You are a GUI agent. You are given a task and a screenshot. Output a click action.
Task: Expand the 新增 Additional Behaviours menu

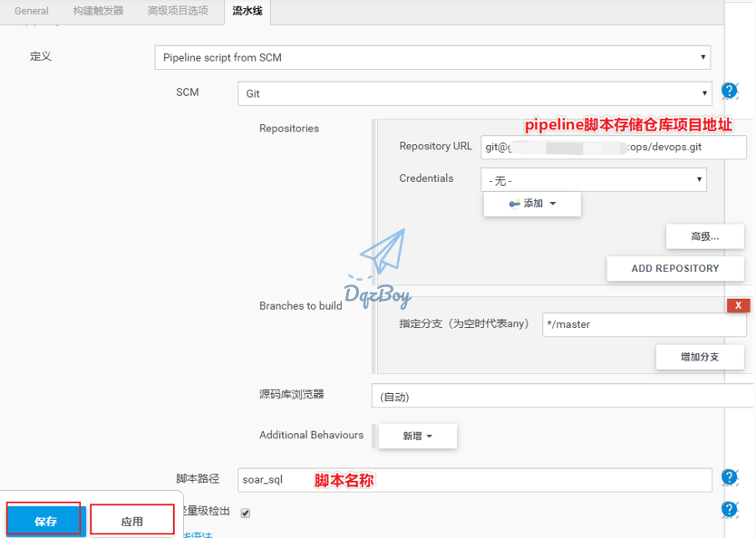coord(417,436)
